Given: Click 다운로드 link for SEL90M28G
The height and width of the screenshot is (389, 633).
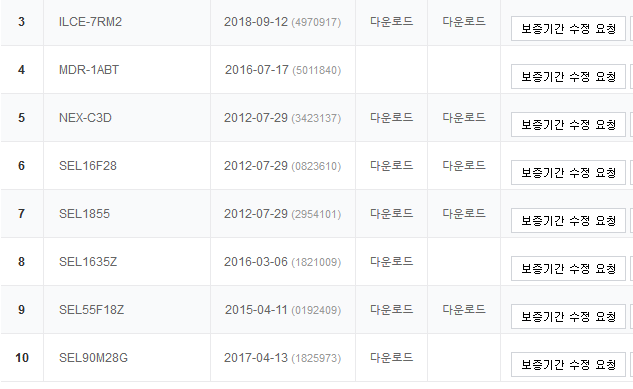Looking at the screenshot, I should pos(391,358).
